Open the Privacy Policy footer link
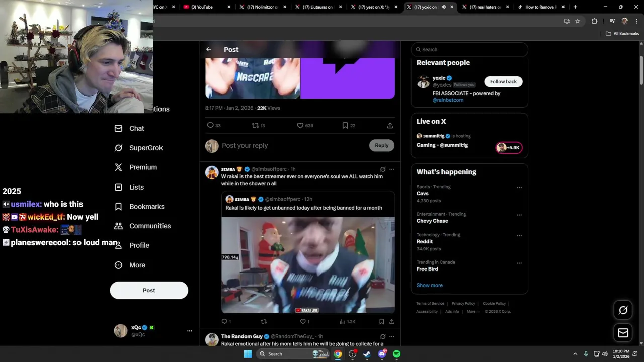 (463, 303)
